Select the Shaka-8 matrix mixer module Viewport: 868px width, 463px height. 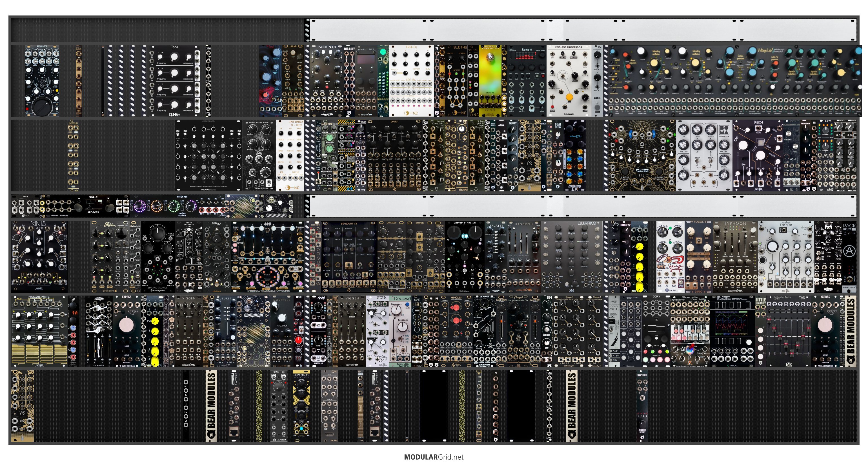(569, 331)
